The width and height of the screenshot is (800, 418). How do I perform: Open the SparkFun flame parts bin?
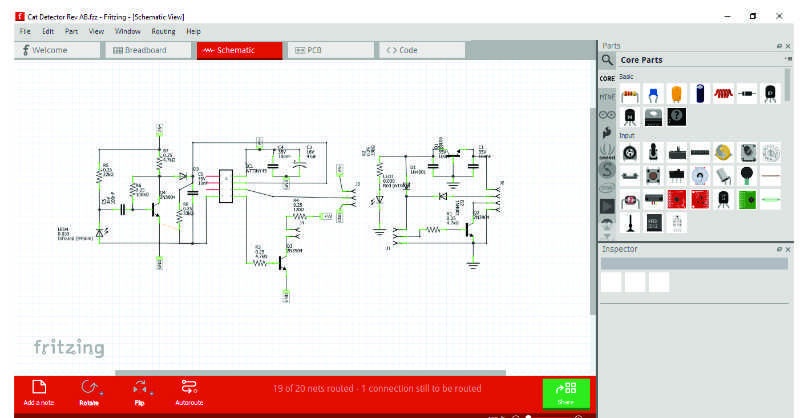pos(607,133)
